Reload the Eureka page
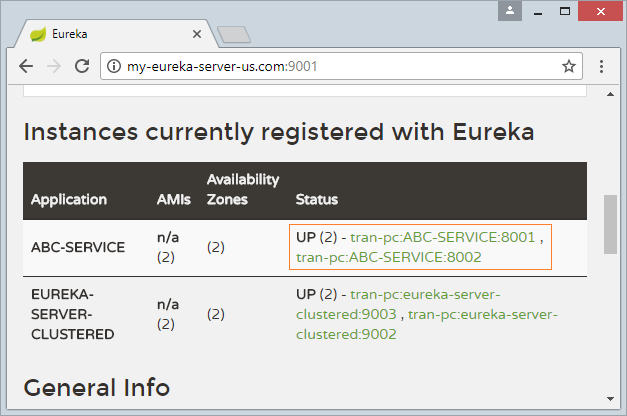Screen dimensions: 627x416 tap(82, 66)
